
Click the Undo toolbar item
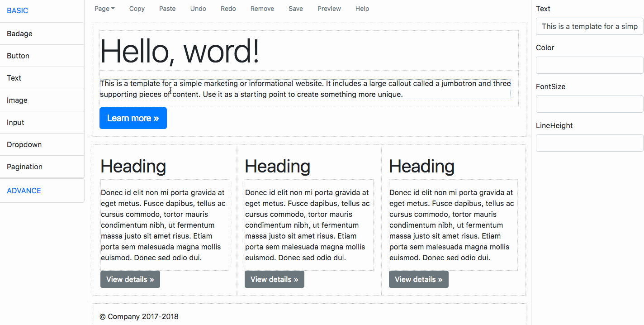(x=198, y=9)
